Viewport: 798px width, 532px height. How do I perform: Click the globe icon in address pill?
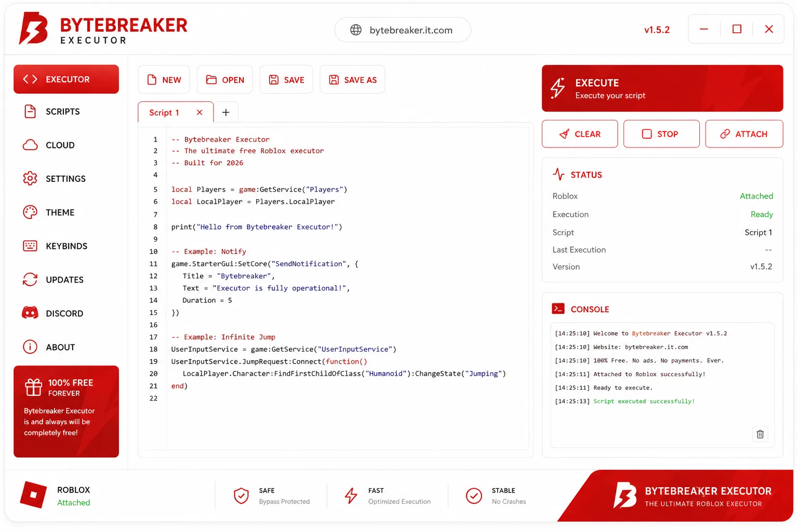356,30
